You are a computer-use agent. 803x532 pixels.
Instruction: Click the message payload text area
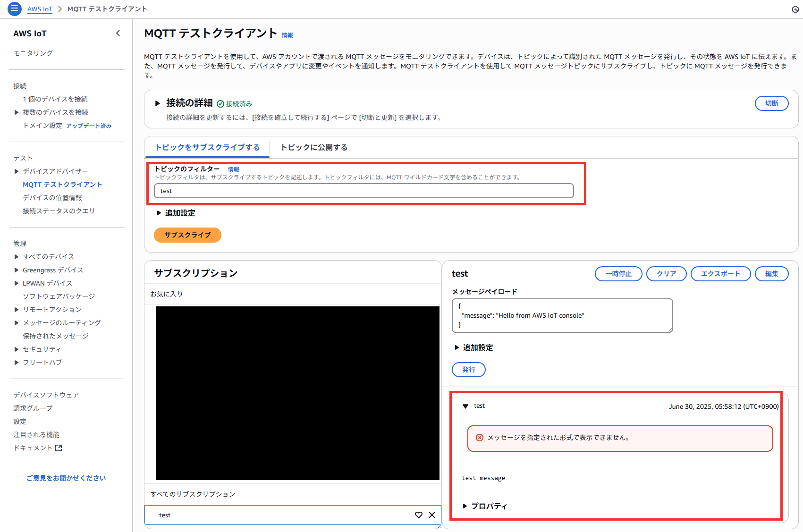pyautogui.click(x=562, y=315)
